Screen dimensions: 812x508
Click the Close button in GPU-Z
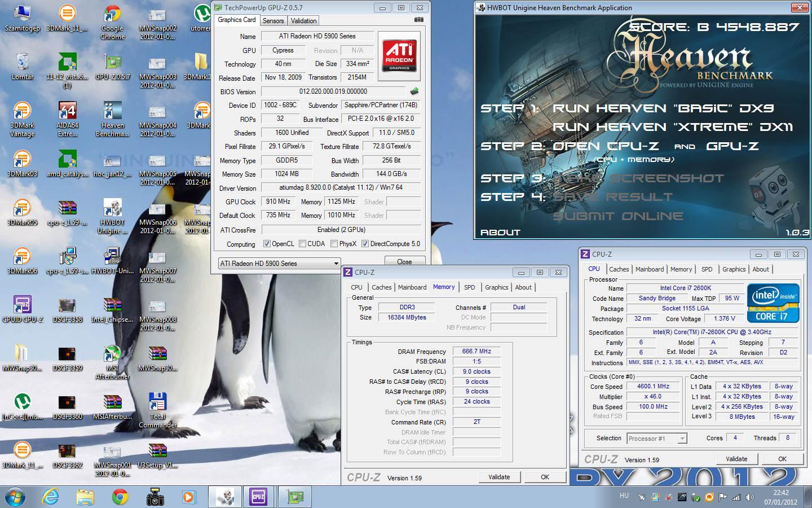click(x=404, y=261)
